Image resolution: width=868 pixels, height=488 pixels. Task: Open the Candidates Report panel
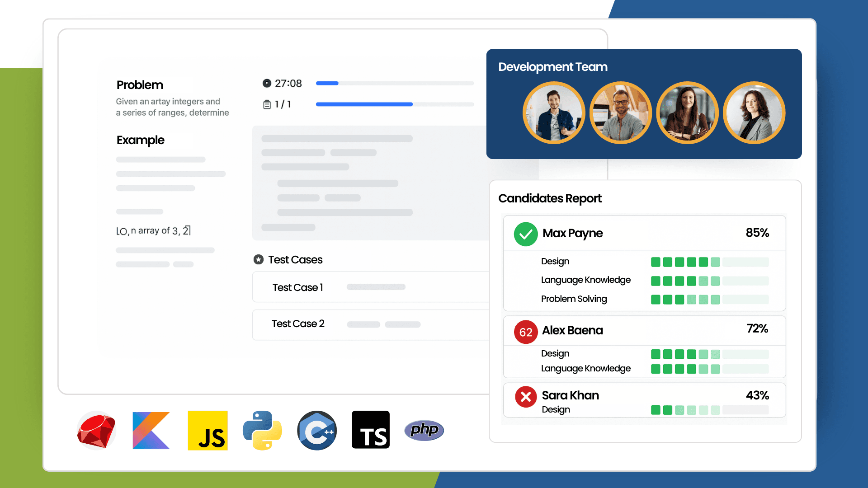click(x=550, y=198)
